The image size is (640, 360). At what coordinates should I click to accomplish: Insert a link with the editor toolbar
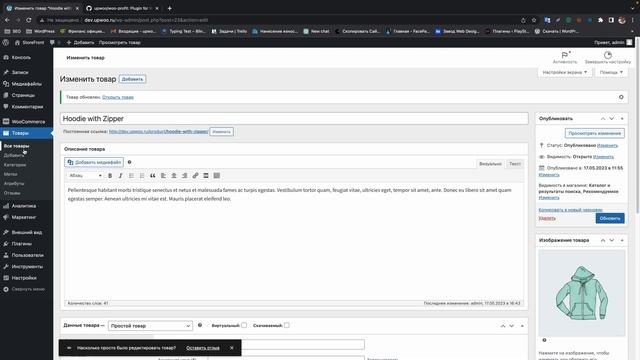point(195,176)
